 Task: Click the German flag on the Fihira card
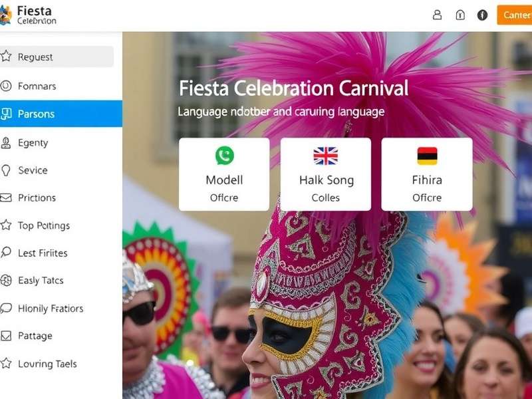click(426, 154)
